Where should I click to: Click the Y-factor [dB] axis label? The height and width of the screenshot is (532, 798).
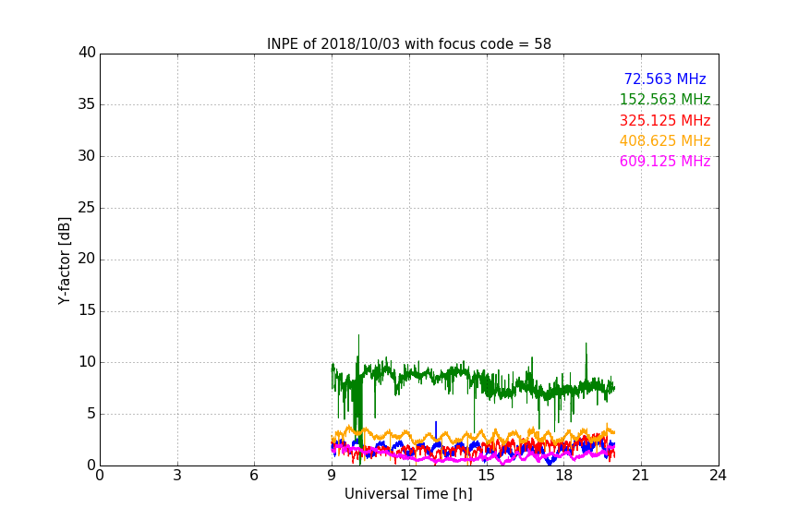64,260
